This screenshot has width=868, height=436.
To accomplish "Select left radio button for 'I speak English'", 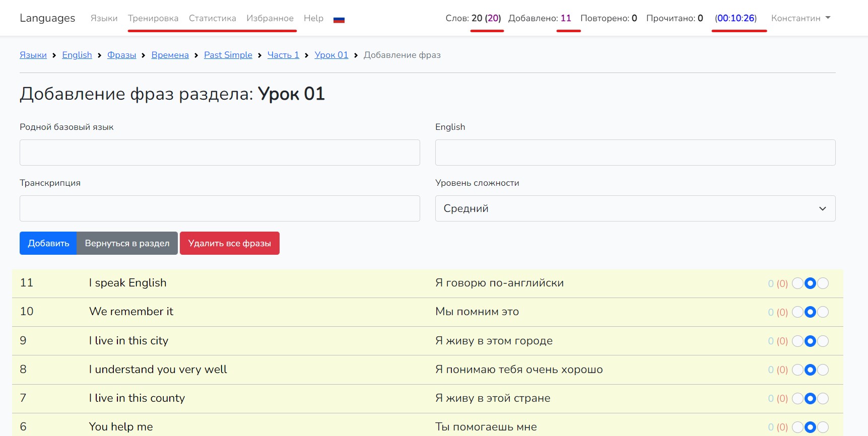I will click(797, 283).
